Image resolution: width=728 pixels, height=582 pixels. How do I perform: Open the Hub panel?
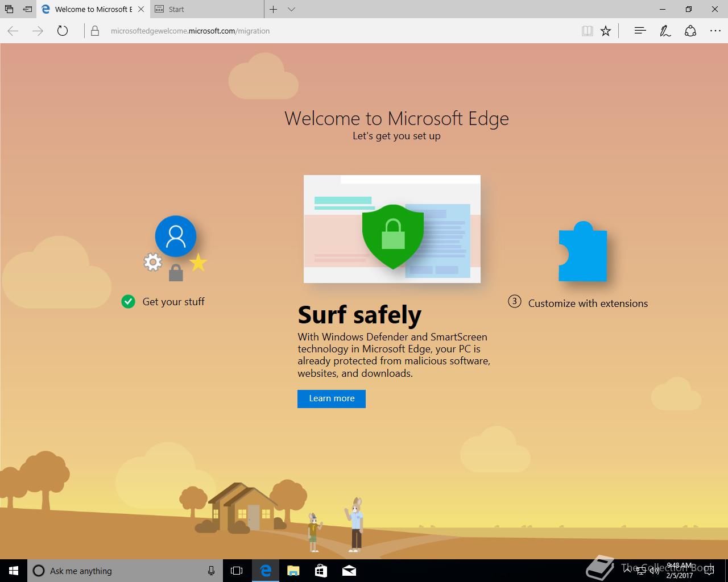pyautogui.click(x=640, y=31)
